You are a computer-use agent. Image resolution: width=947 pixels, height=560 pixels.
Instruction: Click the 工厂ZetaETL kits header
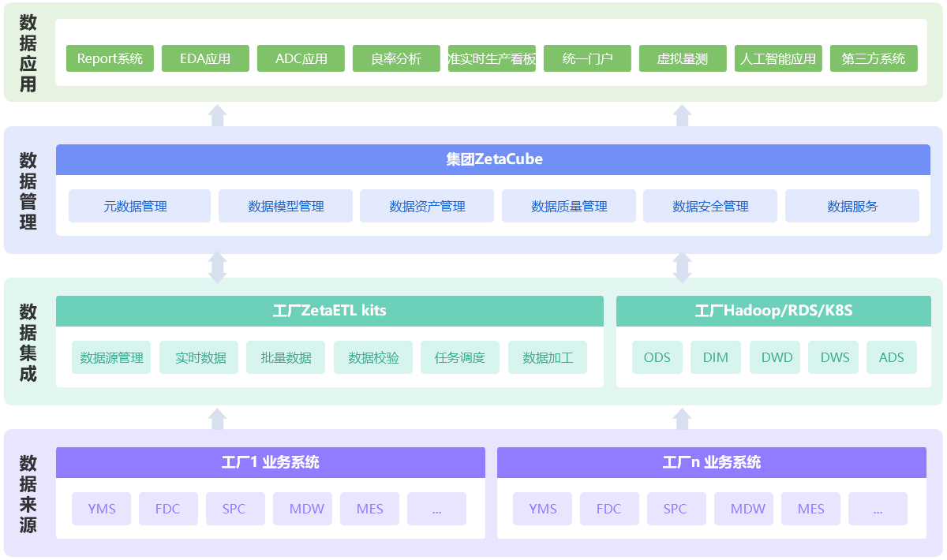[x=329, y=311]
